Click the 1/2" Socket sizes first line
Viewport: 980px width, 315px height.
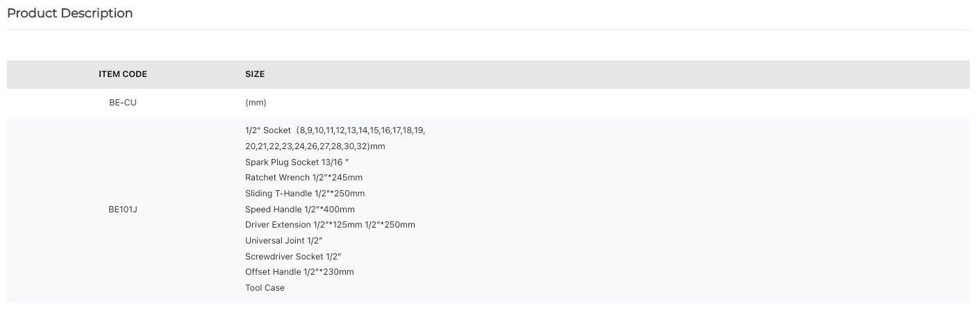(x=335, y=130)
